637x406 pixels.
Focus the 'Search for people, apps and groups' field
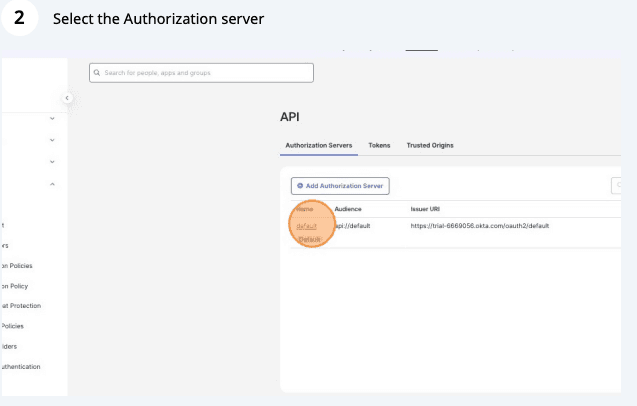(202, 73)
